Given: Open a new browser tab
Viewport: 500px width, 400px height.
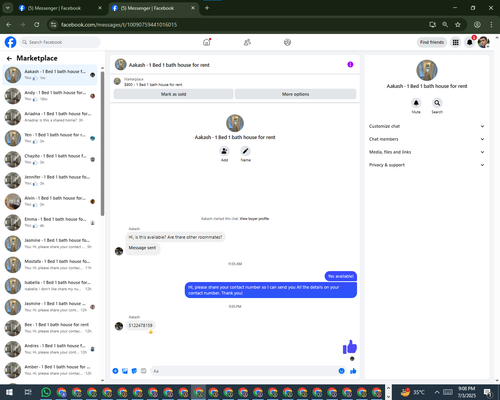Looking at the screenshot, I should pos(207,8).
